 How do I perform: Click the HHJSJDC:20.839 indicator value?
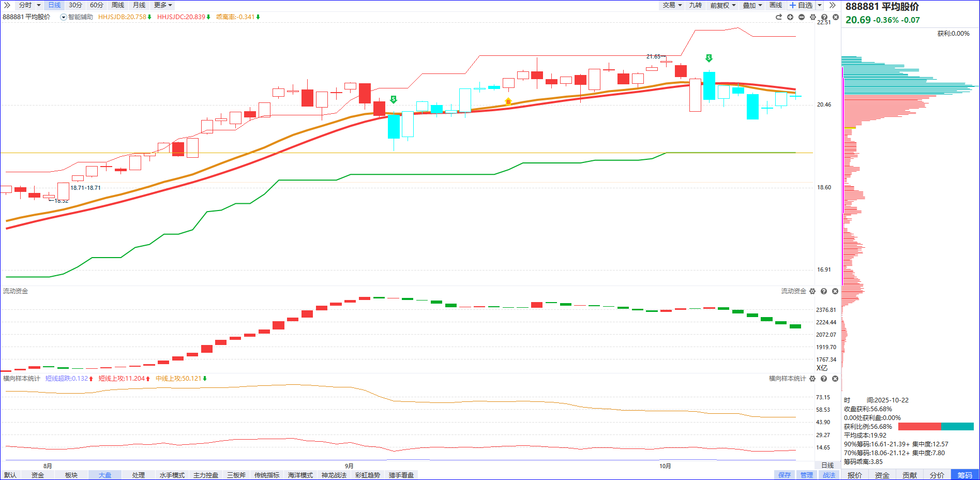(182, 17)
